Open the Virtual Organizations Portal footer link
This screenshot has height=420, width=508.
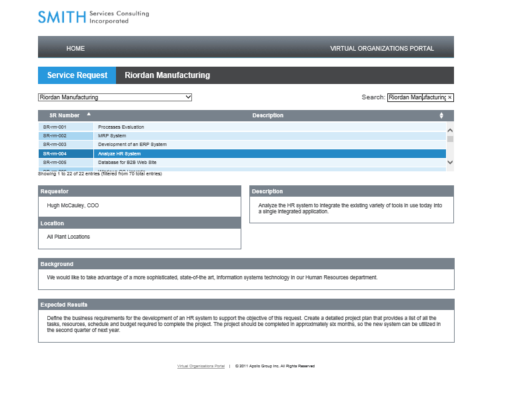click(x=201, y=366)
